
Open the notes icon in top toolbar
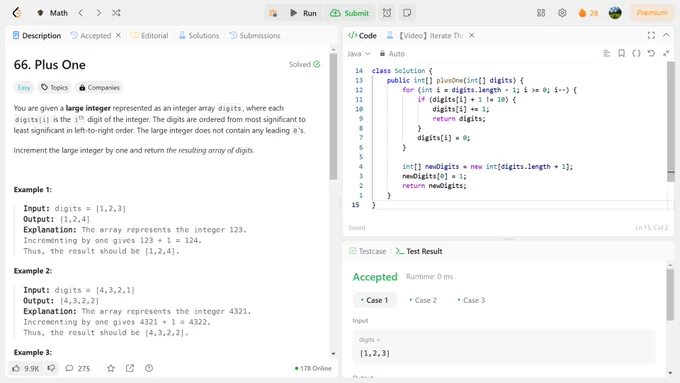[407, 13]
